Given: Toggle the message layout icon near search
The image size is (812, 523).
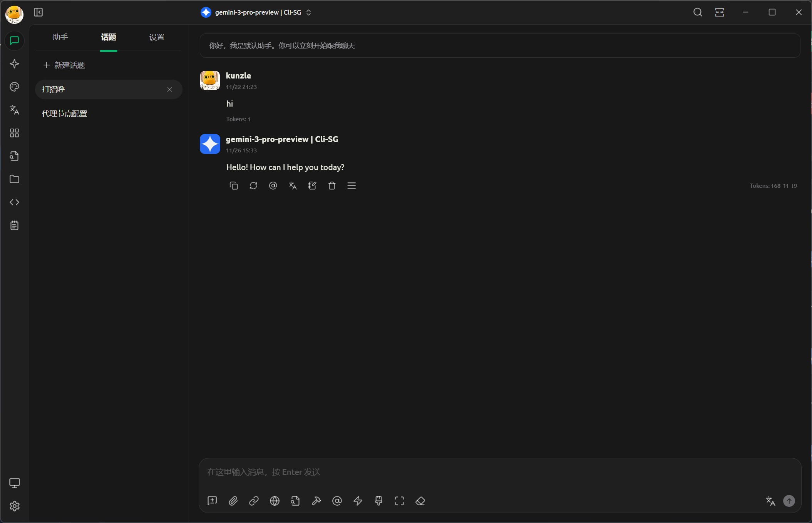Looking at the screenshot, I should coord(720,12).
